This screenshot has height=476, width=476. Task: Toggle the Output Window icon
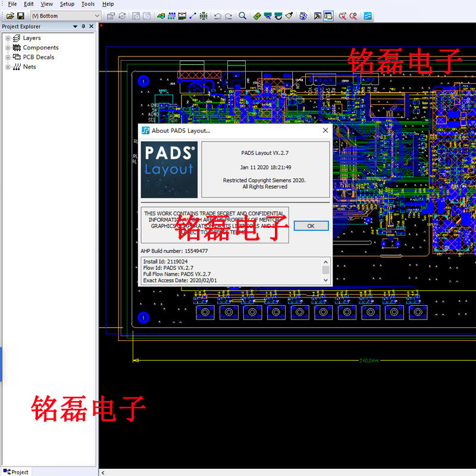[x=318, y=16]
